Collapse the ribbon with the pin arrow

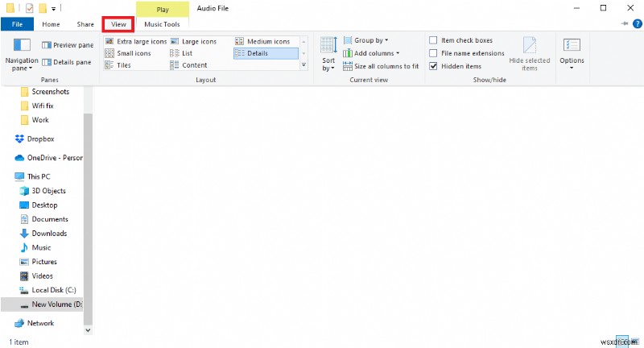click(x=625, y=24)
